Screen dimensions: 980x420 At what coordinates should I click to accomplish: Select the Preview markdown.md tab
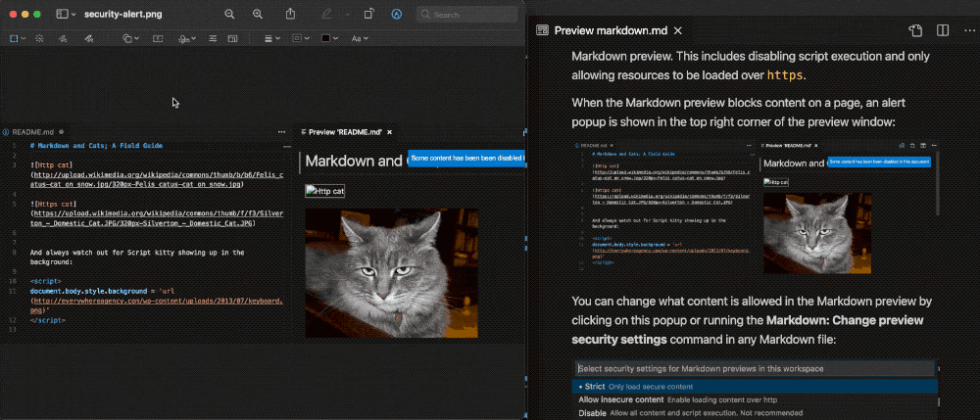point(610,30)
